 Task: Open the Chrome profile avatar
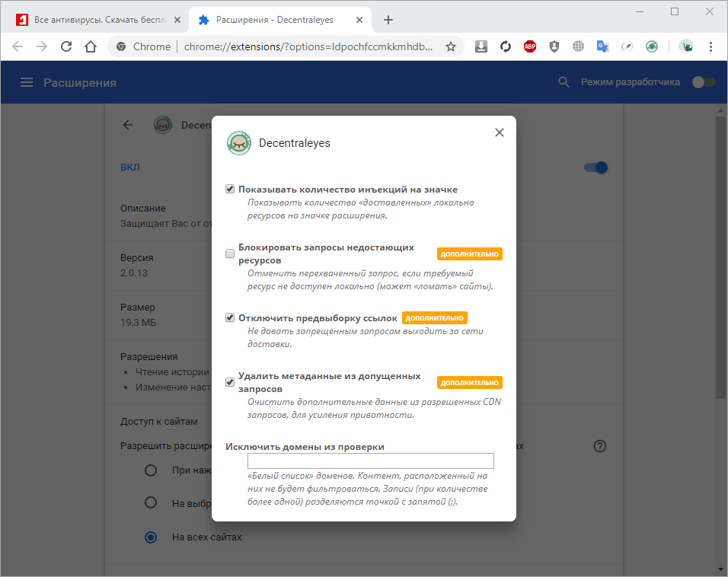pos(686,46)
